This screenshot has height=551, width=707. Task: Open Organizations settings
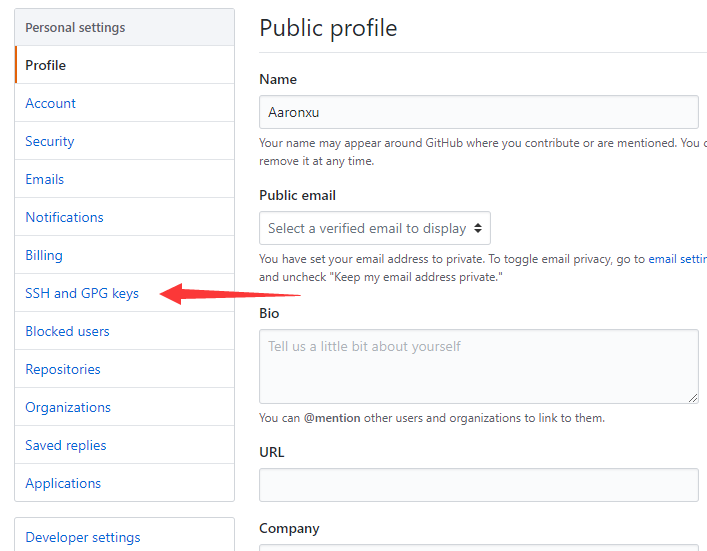click(68, 407)
